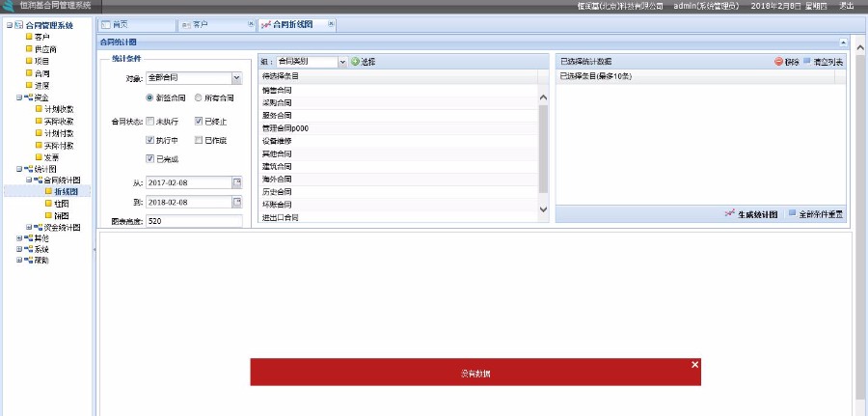Viewport: 868px width, 416px height.
Task: Open the 到 end date calendar picker
Action: pos(237,202)
